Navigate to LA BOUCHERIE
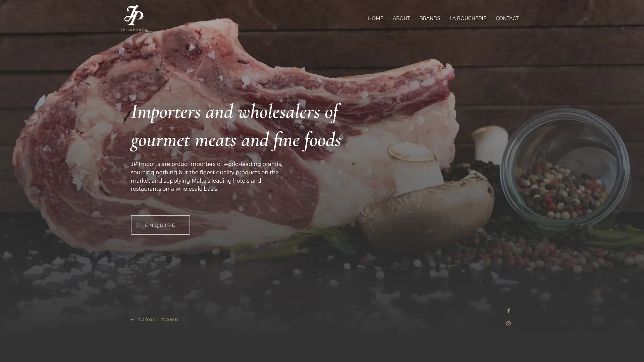 pyautogui.click(x=468, y=18)
